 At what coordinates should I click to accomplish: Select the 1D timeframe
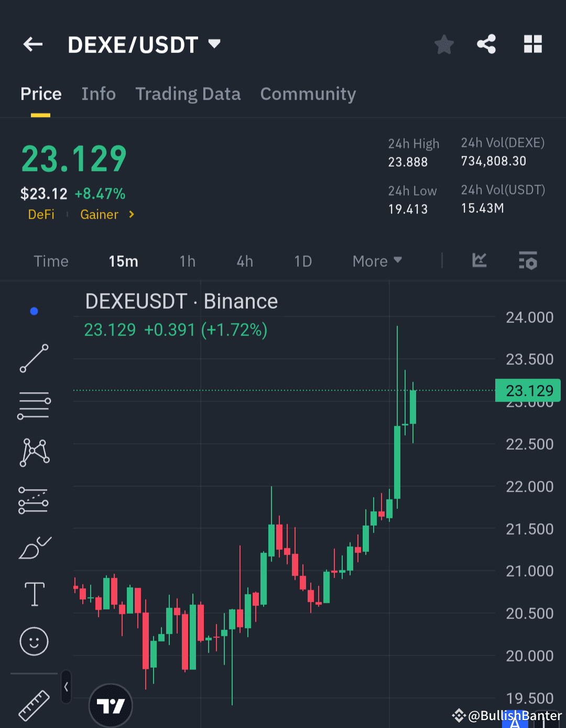[x=303, y=261]
